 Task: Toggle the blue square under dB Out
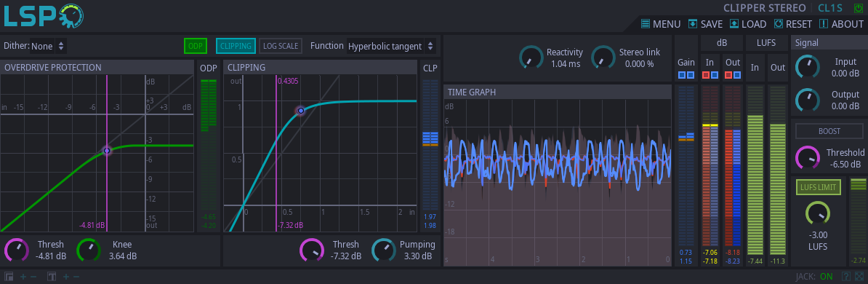click(x=737, y=75)
